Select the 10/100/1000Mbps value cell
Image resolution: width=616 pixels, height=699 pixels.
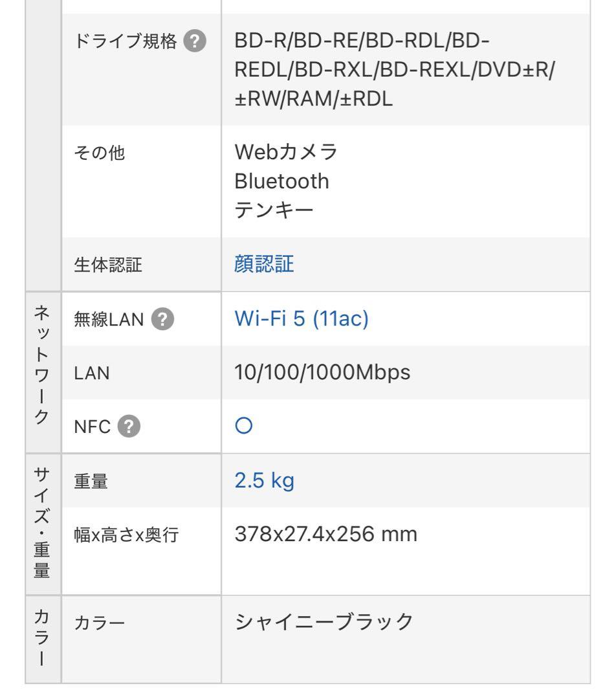[322, 372]
